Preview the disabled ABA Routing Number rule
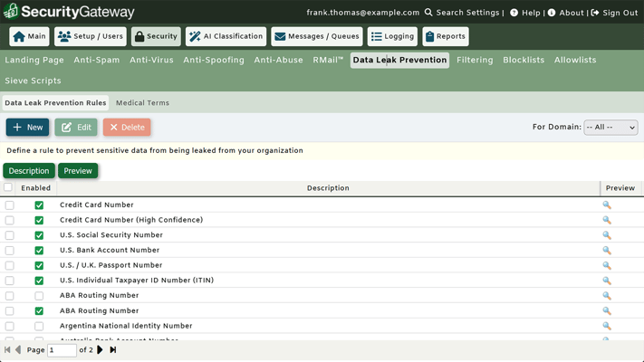This screenshot has height=362, width=644. click(607, 296)
